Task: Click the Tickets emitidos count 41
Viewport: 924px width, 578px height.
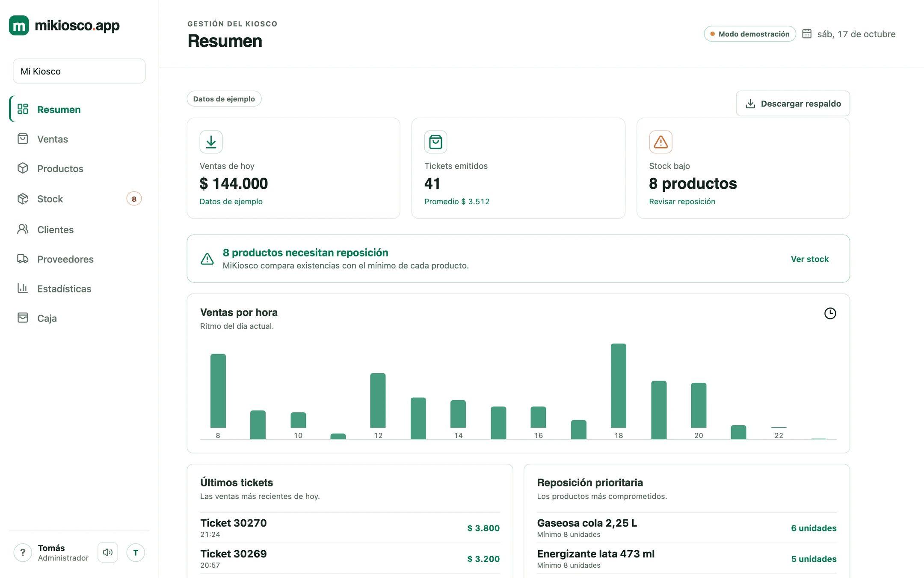Action: coord(432,184)
